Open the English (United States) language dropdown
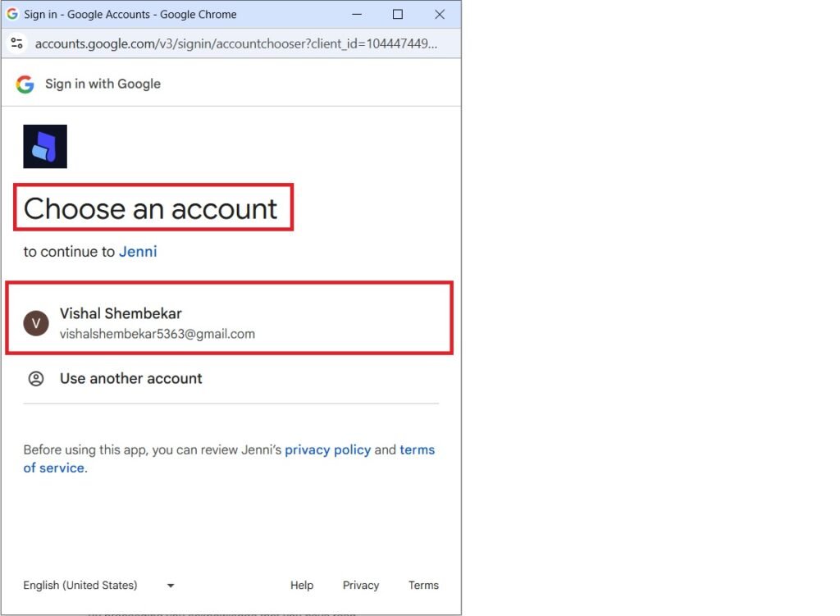This screenshot has height=616, width=840. click(80, 585)
